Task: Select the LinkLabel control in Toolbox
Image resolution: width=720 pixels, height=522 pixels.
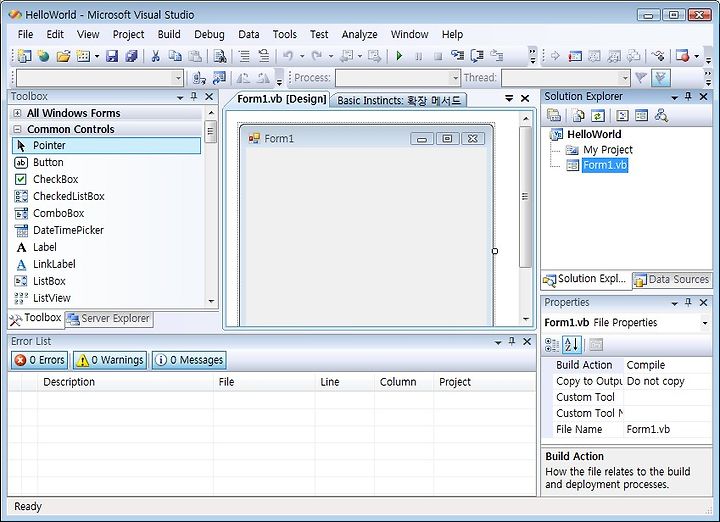Action: (x=106, y=264)
